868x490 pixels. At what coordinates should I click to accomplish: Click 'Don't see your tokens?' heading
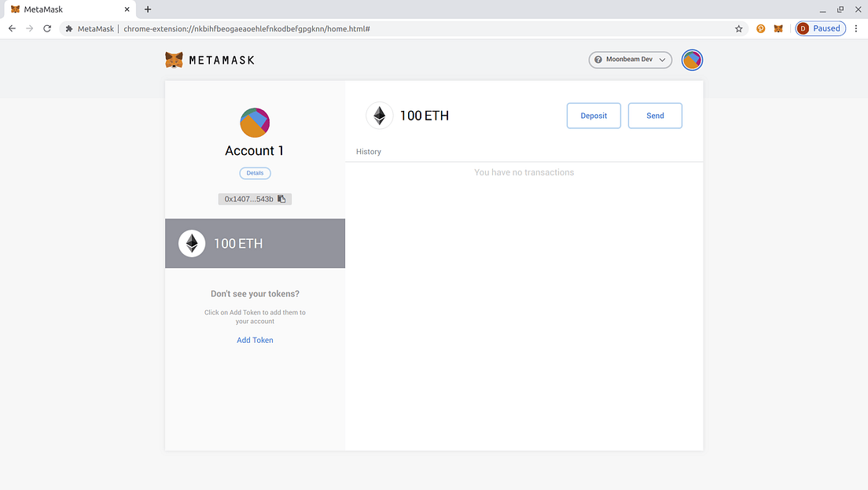(255, 294)
